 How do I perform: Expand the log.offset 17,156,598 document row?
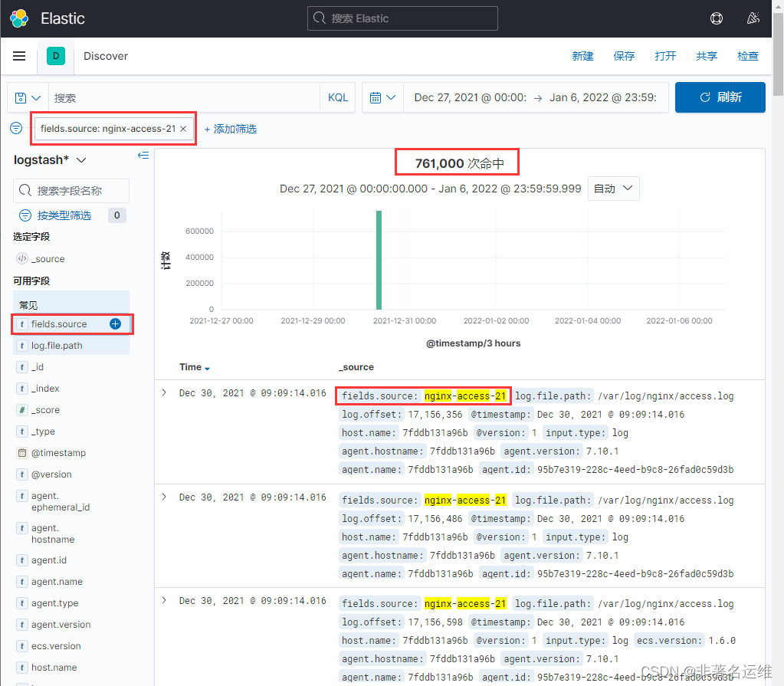coord(164,600)
